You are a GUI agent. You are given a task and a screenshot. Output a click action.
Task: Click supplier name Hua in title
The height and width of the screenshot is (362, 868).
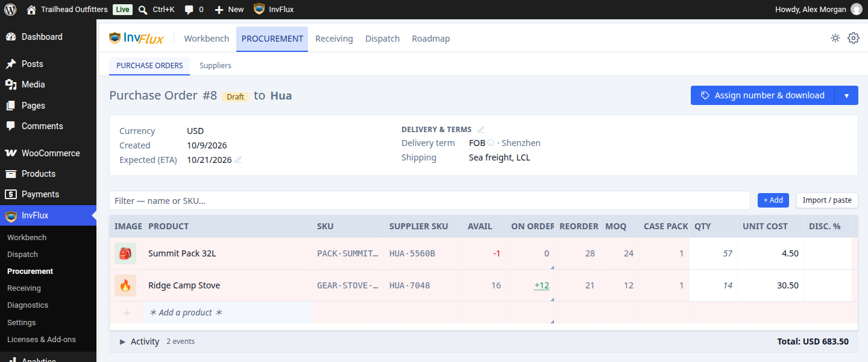(281, 95)
